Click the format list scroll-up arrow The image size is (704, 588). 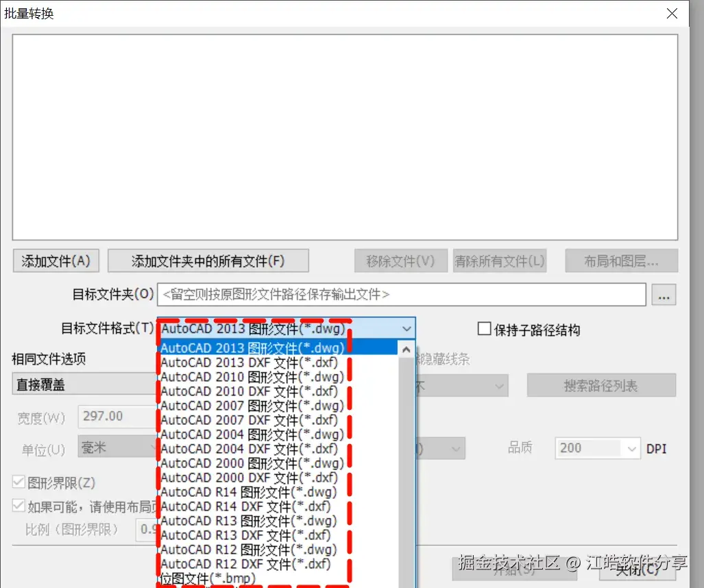coord(406,350)
